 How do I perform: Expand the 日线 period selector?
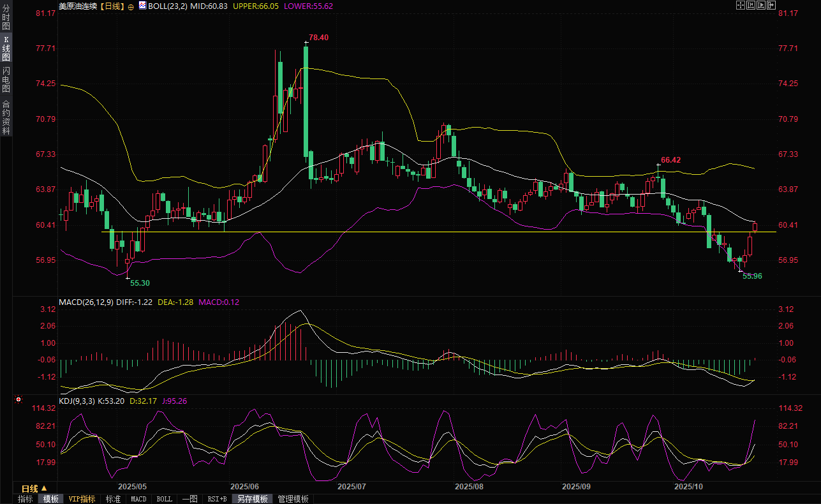[34, 488]
